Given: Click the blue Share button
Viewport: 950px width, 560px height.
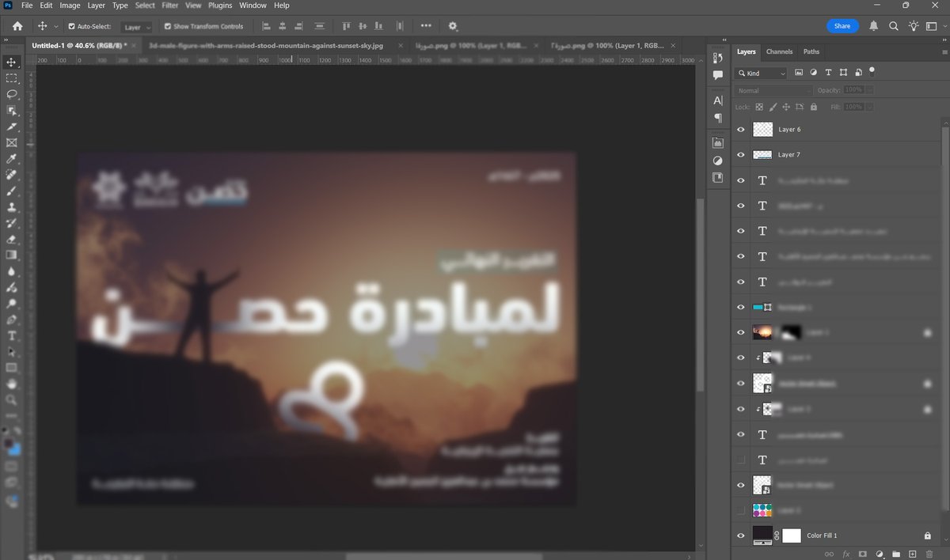Looking at the screenshot, I should pos(842,25).
